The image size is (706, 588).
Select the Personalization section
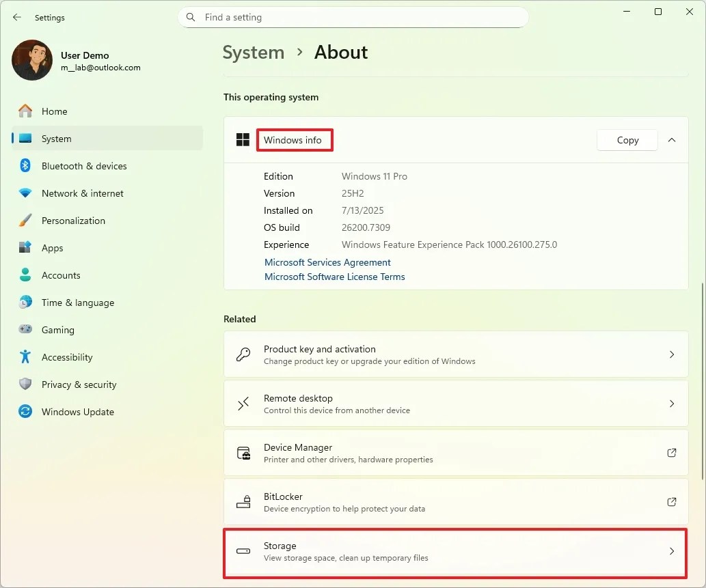pyautogui.click(x=74, y=220)
